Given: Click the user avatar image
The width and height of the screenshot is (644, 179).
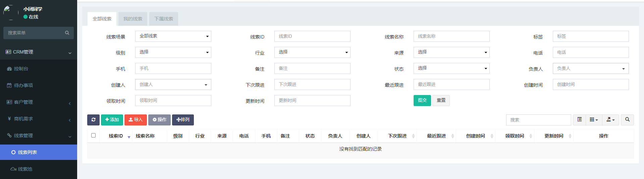Looking at the screenshot, I should [11, 13].
